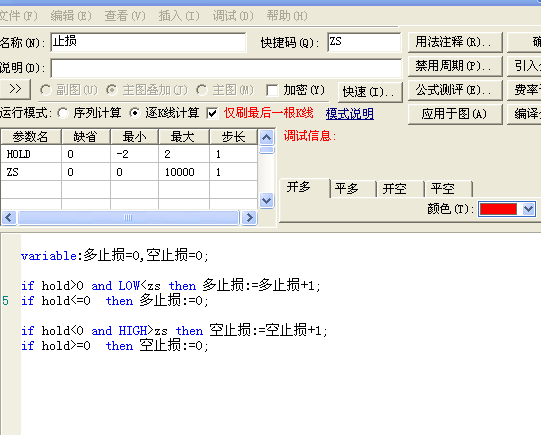Open 公式测评(E) dialog
541x435 pixels.
point(455,90)
